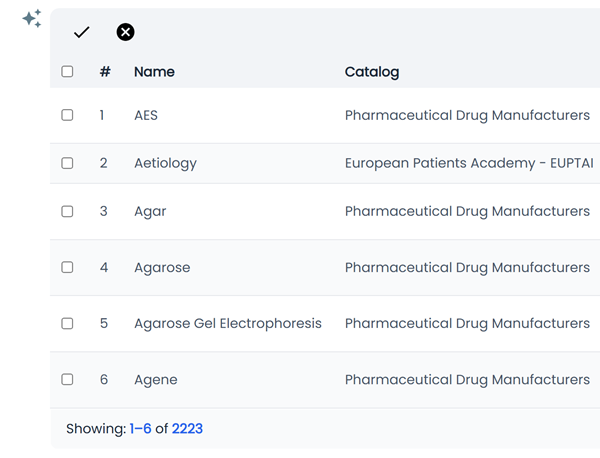600x458 pixels.
Task: Toggle the select-all header checkbox
Action: coord(67,72)
